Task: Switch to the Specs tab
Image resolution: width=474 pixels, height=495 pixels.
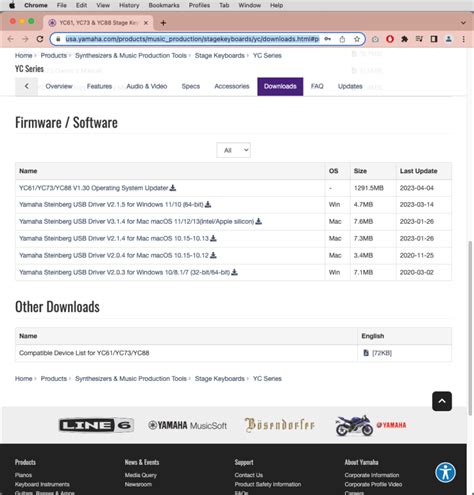Action: (191, 86)
